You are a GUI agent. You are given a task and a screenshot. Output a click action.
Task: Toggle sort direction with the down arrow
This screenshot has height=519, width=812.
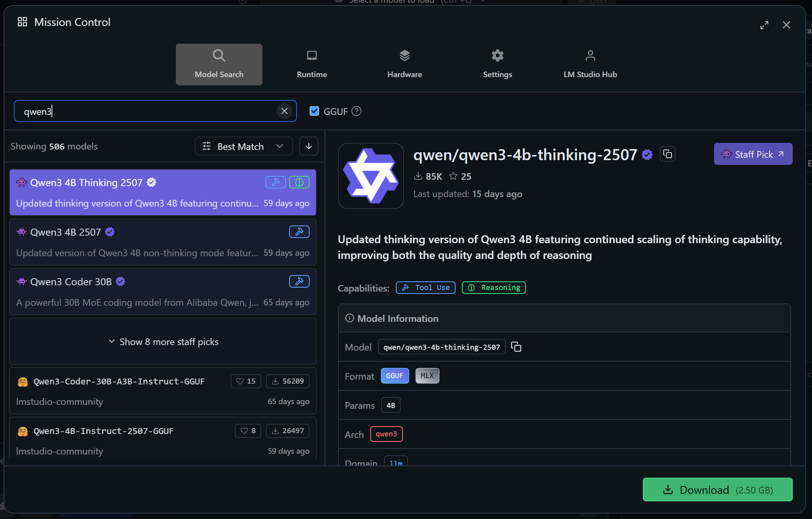tap(308, 146)
